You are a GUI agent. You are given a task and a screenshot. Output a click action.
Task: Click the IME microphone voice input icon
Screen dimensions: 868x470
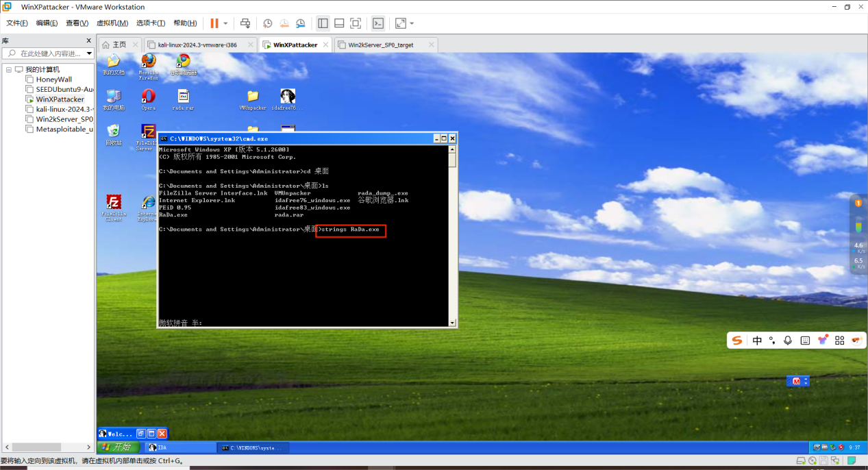click(788, 341)
